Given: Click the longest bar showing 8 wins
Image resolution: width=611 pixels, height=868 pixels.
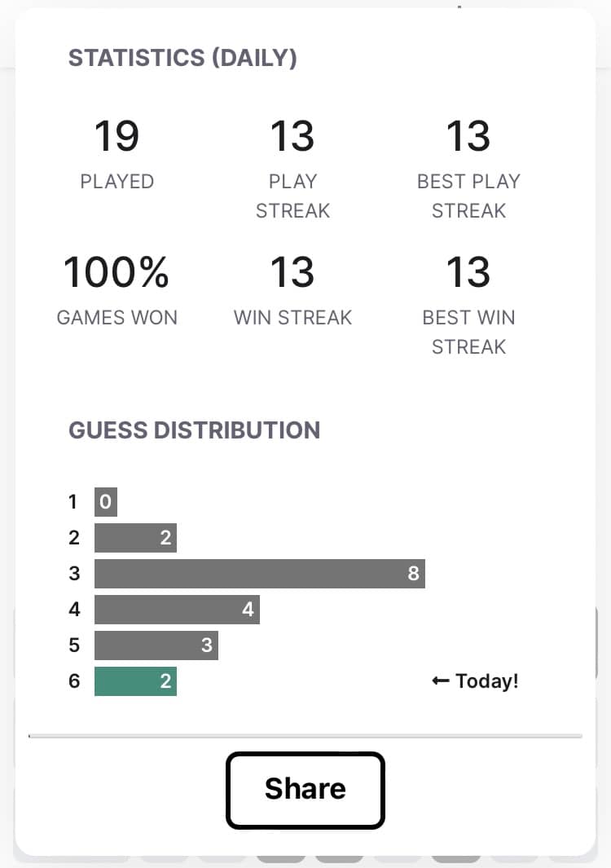Looking at the screenshot, I should click(260, 574).
